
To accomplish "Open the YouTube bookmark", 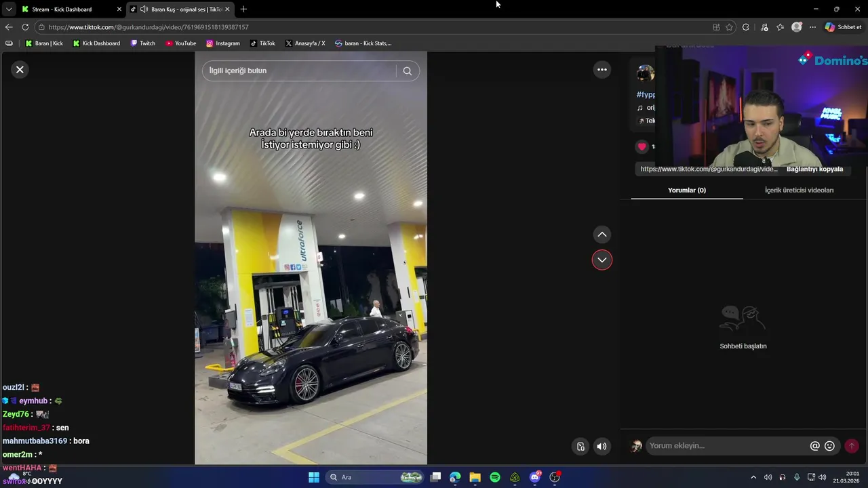I will (181, 43).
